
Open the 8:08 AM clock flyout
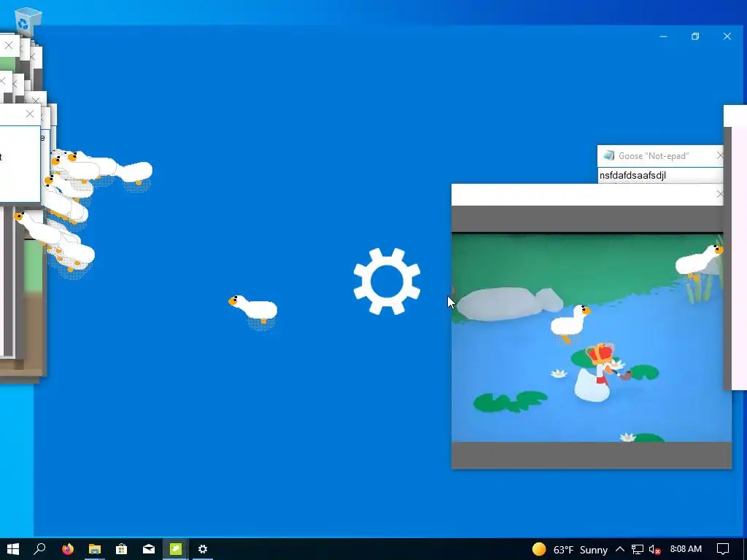click(x=686, y=549)
